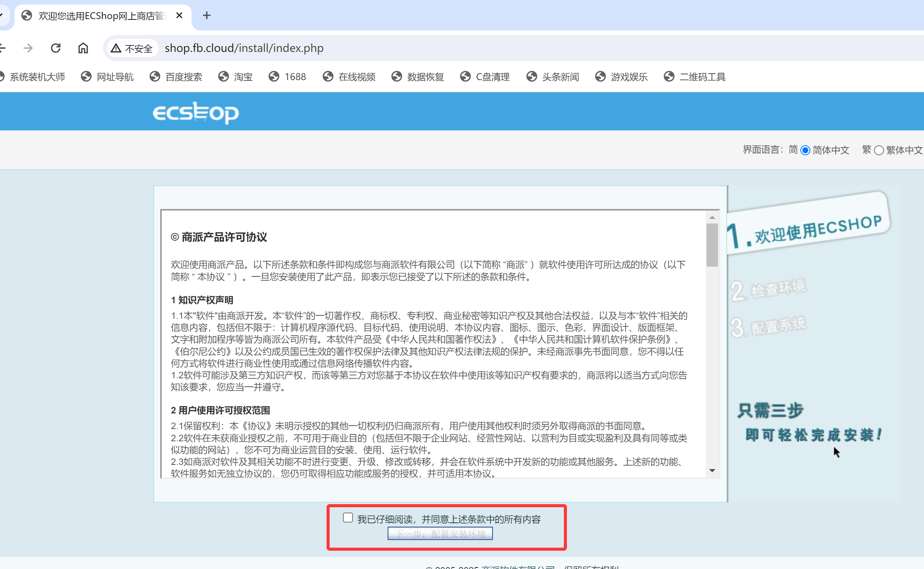Click the 下一步：配置安装环境 button
This screenshot has height=569, width=924.
440,534
